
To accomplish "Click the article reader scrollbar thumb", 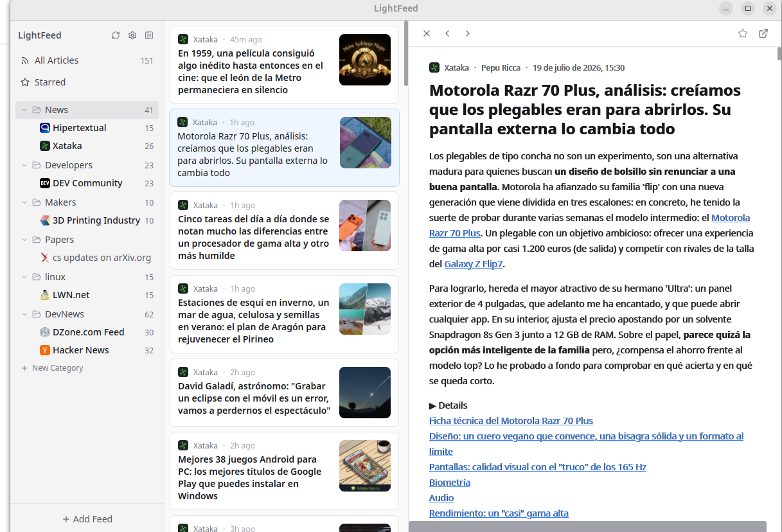I will (779, 53).
